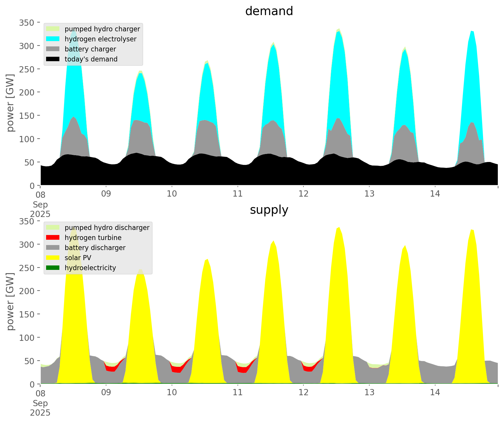Click the "supply" chart title
This screenshot has height=423, width=504.
coord(269,210)
